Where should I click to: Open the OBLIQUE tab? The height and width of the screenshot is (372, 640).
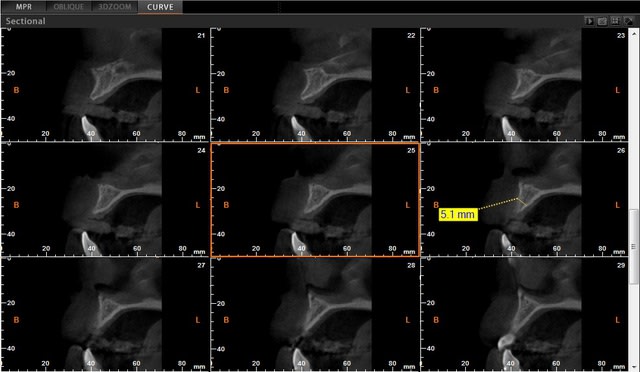[x=69, y=7]
